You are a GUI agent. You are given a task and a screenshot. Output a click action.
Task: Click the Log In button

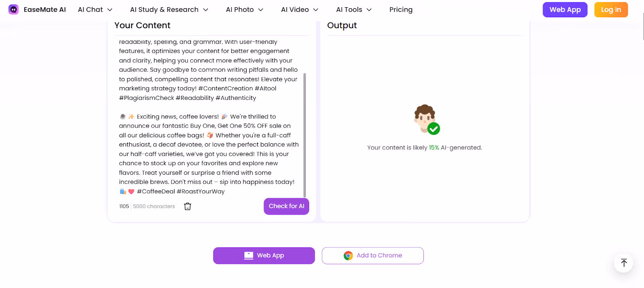[611, 9]
